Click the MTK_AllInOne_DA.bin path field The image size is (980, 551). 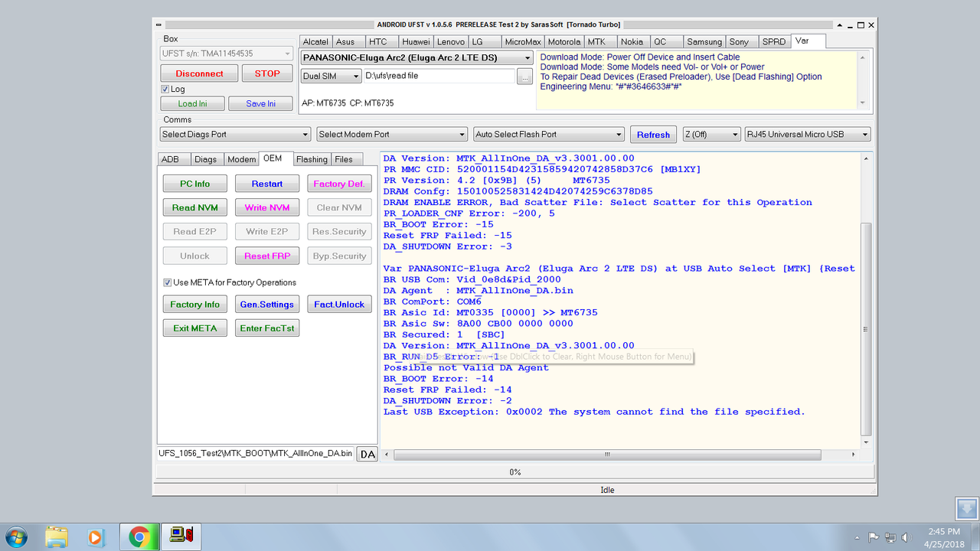tap(256, 454)
